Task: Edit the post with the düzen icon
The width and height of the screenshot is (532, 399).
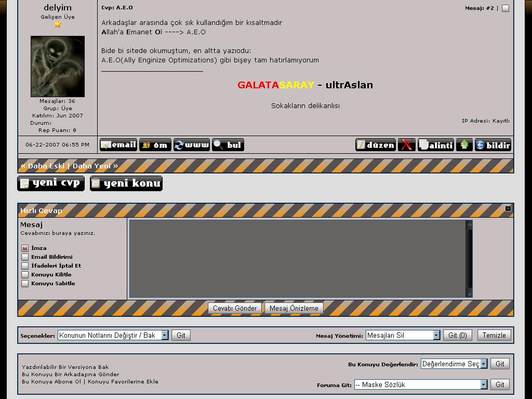Action: (x=376, y=145)
